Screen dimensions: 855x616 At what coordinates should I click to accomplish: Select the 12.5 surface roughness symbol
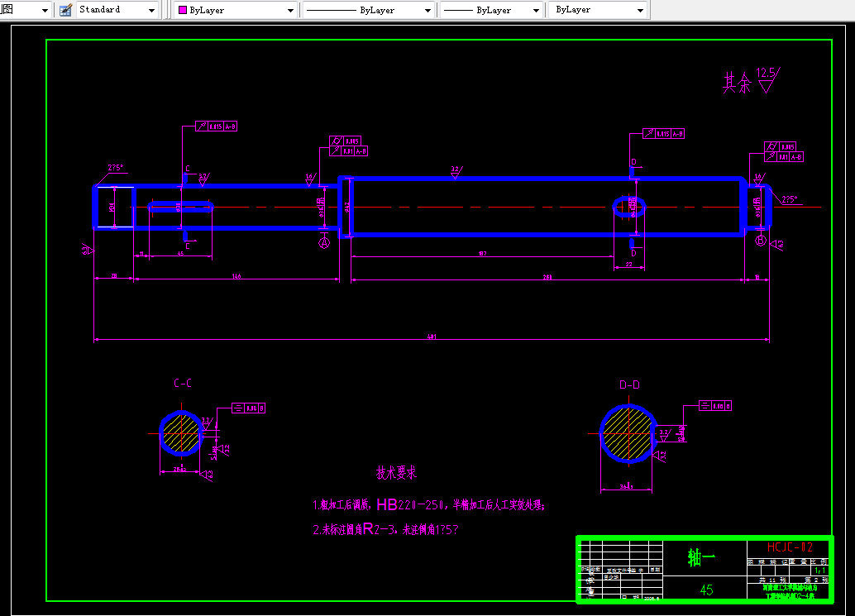point(767,79)
